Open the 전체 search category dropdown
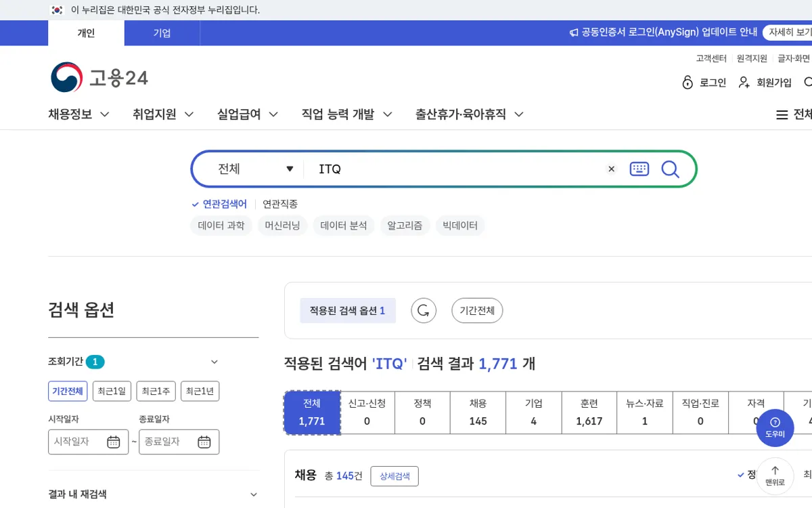812x508 pixels. click(x=255, y=169)
